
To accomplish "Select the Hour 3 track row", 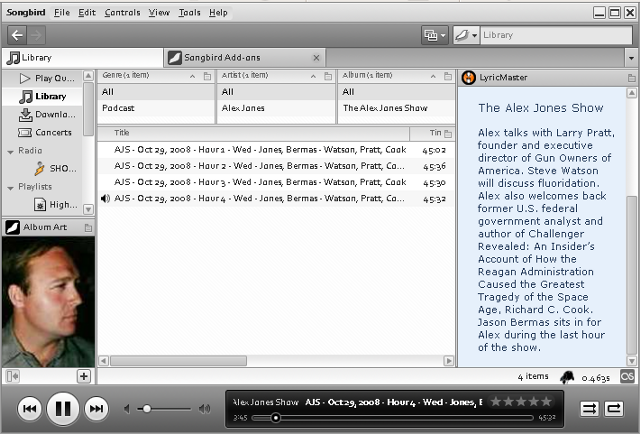I will tap(276, 183).
